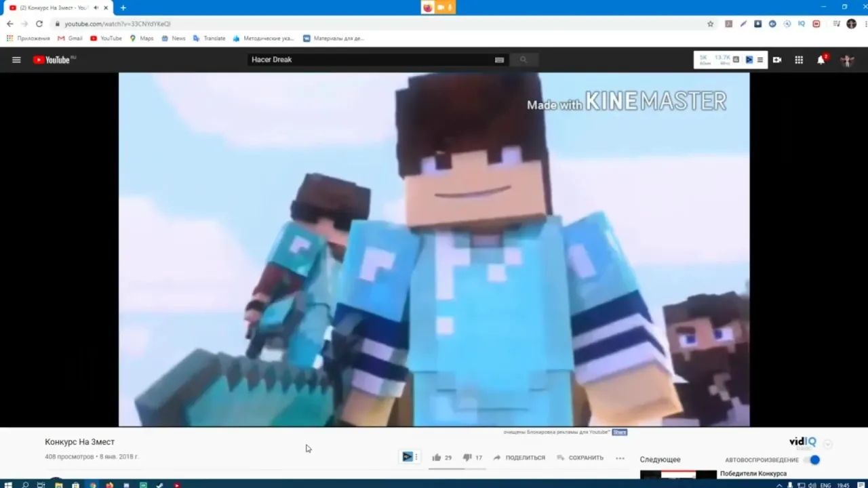Open the News bookmark
The width and height of the screenshot is (868, 488).
174,39
